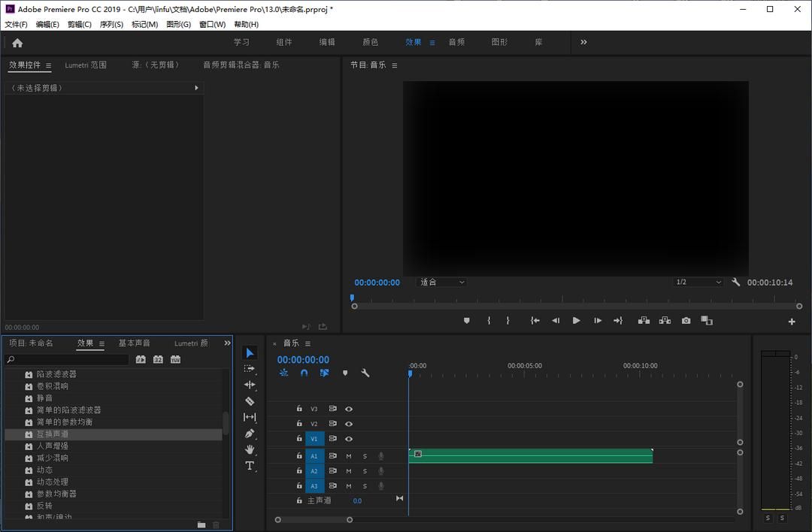This screenshot has height=532, width=812.
Task: Select the Track Select Forward tool
Action: click(x=250, y=368)
